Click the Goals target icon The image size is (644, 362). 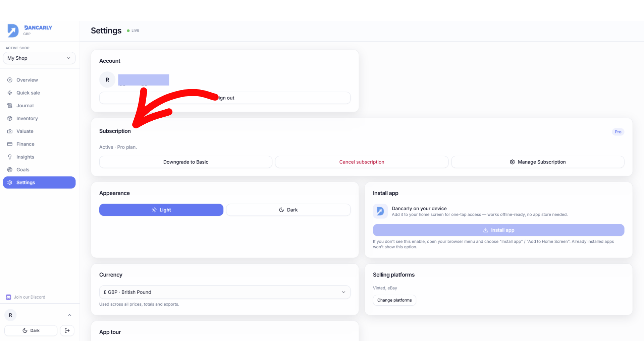(x=10, y=170)
